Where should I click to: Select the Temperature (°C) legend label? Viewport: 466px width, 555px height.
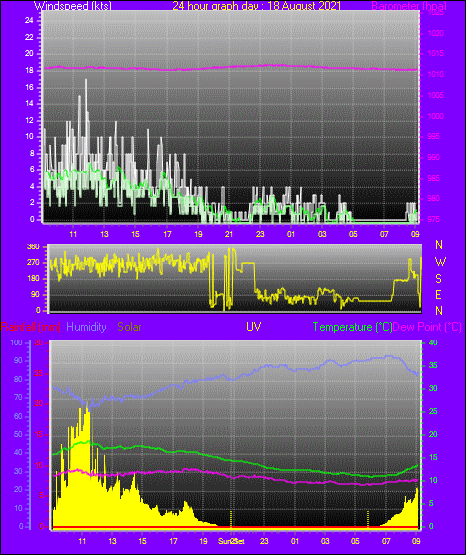352,327
